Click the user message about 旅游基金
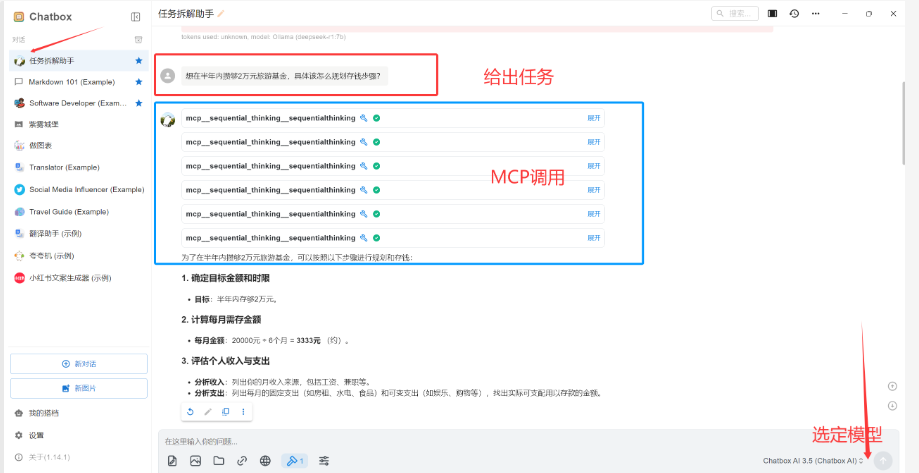Screen dimensions: 919x473 tap(284, 76)
